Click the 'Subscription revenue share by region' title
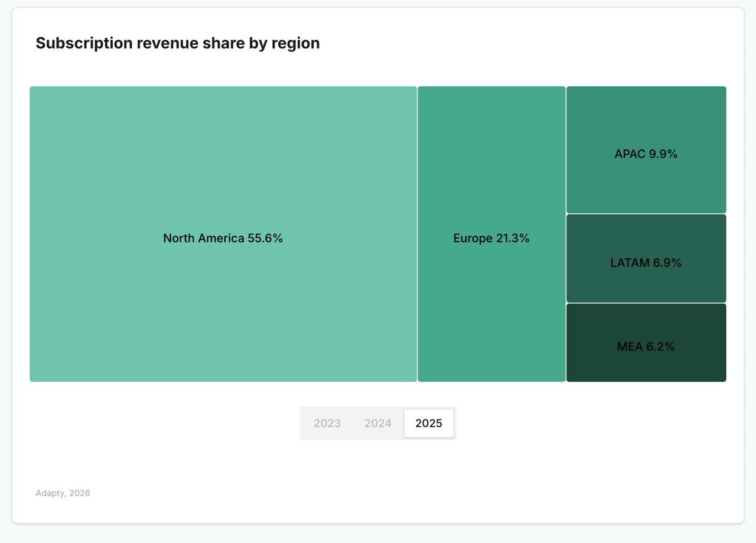This screenshot has height=543, width=756. (x=178, y=43)
